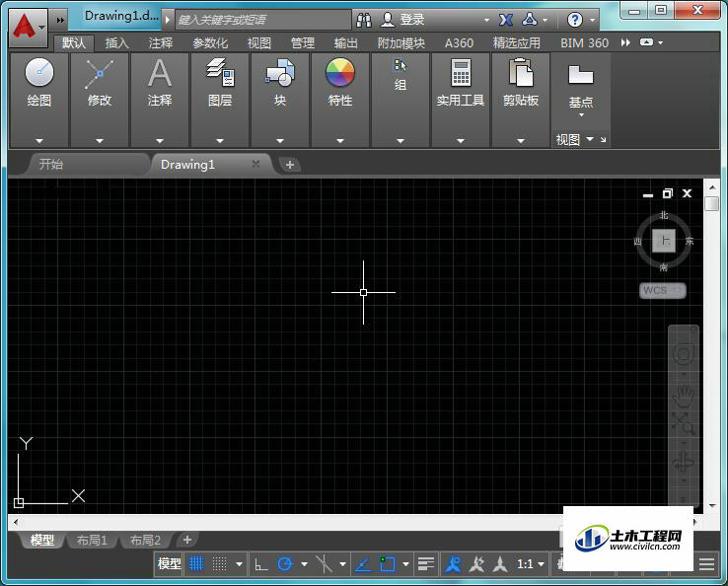Viewport: 728px width, 586px height.
Task: Click the status bar Customization hamburger icon
Action: tap(706, 564)
